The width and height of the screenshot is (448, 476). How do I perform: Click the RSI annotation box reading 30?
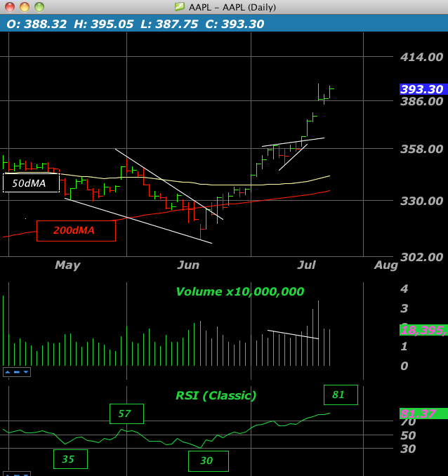point(209,461)
